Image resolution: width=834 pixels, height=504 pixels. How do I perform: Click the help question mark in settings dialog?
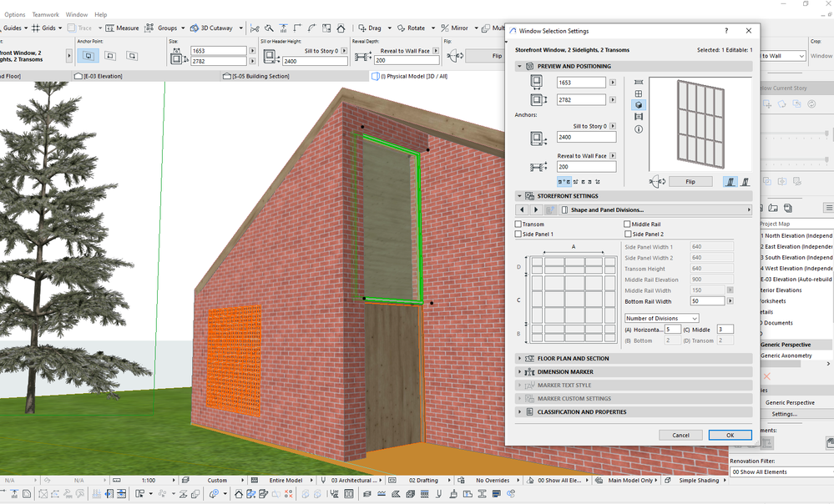(x=726, y=31)
